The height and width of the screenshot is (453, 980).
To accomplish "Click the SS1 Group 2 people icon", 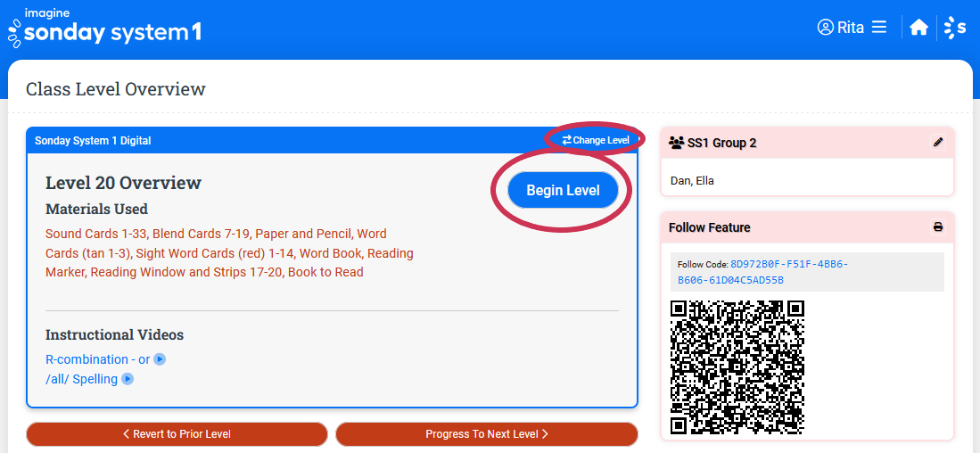I will click(676, 143).
